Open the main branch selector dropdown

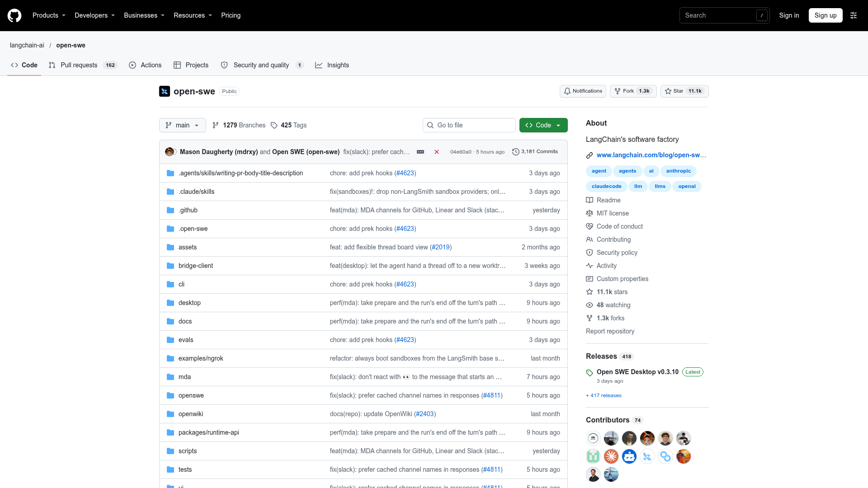[x=183, y=125]
